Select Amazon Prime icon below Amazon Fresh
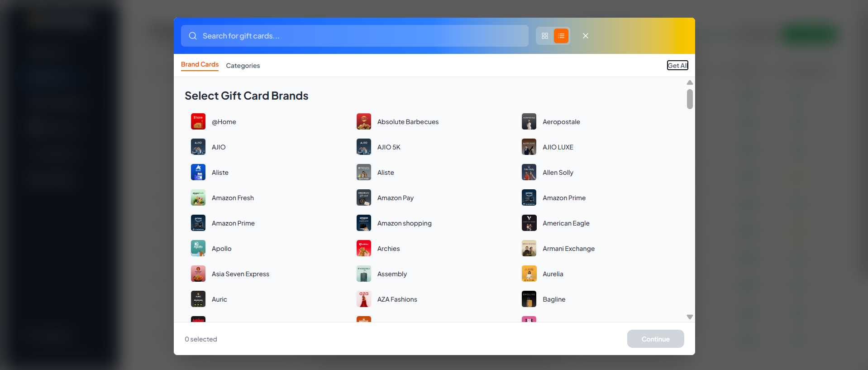The image size is (868, 370). [x=198, y=223]
